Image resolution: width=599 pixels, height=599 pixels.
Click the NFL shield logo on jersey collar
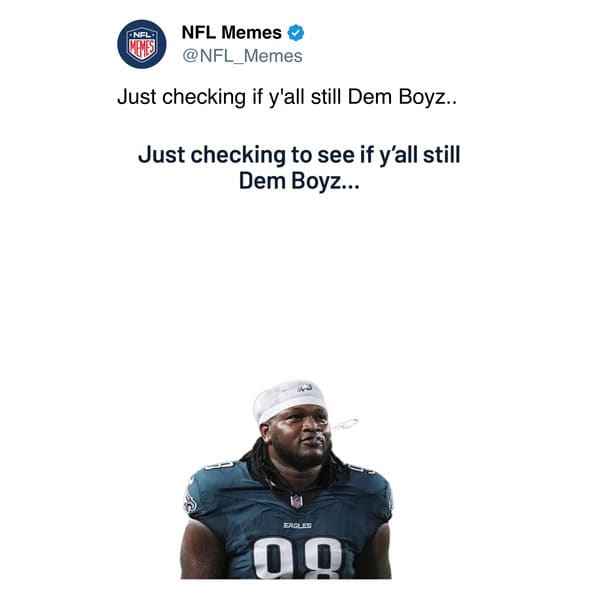pos(296,501)
